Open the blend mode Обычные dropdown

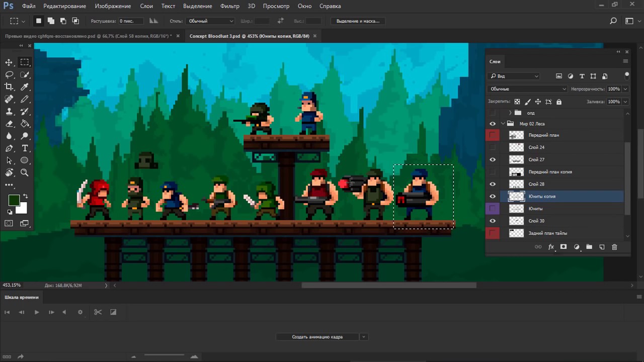click(527, 89)
